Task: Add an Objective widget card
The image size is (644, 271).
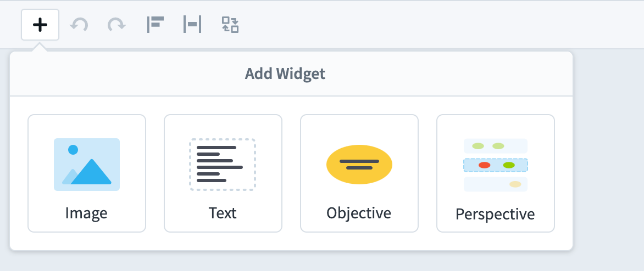Action: (359, 173)
